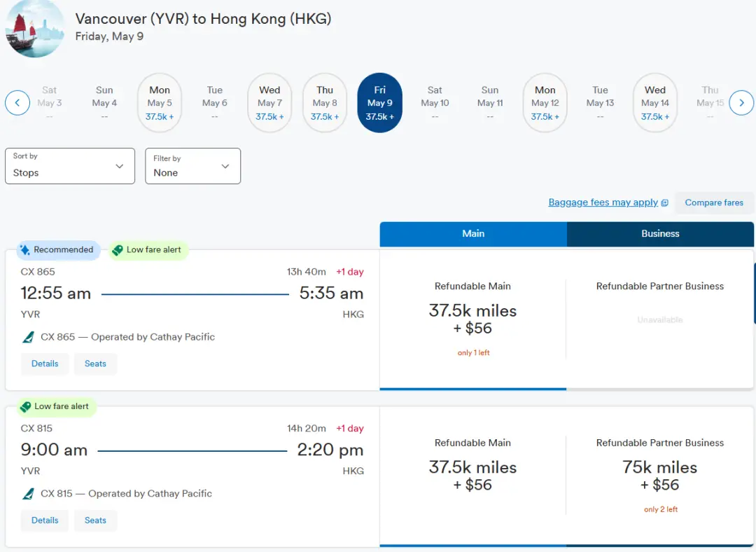Click the previous dates left arrow
The image size is (756, 552).
pos(17,103)
